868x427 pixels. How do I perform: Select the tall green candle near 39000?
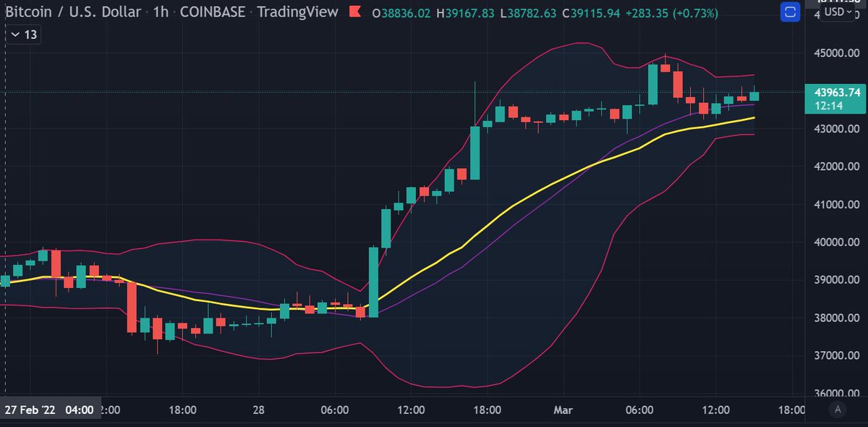click(373, 282)
